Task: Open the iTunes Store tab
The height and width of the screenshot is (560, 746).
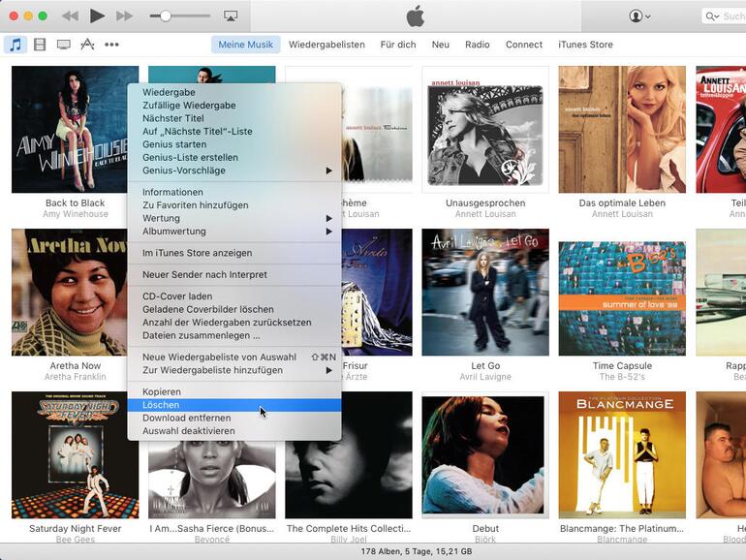Action: click(585, 45)
